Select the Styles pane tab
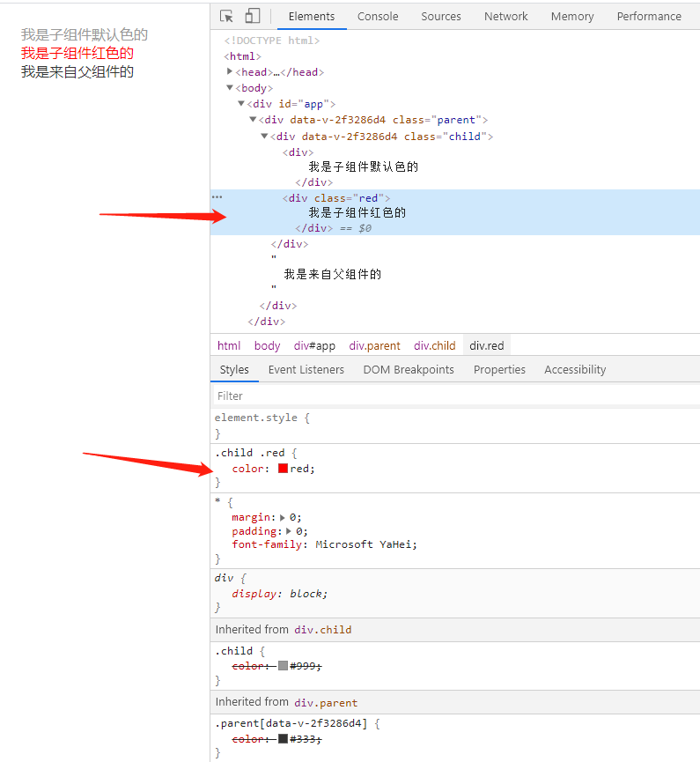 point(234,370)
